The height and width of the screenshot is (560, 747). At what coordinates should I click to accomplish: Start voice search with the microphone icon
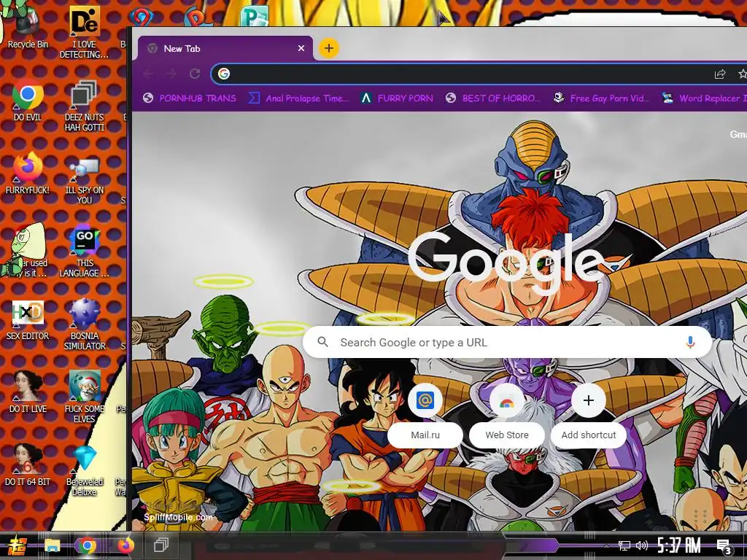690,342
